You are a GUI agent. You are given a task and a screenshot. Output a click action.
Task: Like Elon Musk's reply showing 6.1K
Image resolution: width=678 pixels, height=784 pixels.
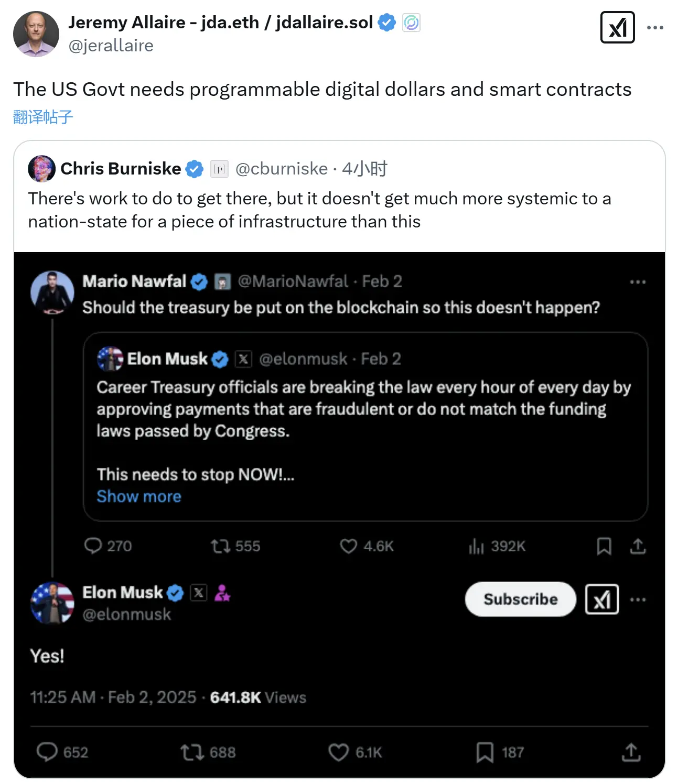(x=339, y=752)
